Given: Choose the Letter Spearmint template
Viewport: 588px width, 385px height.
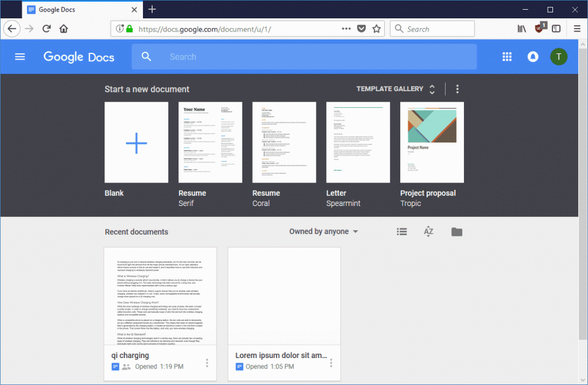Looking at the screenshot, I should click(358, 142).
